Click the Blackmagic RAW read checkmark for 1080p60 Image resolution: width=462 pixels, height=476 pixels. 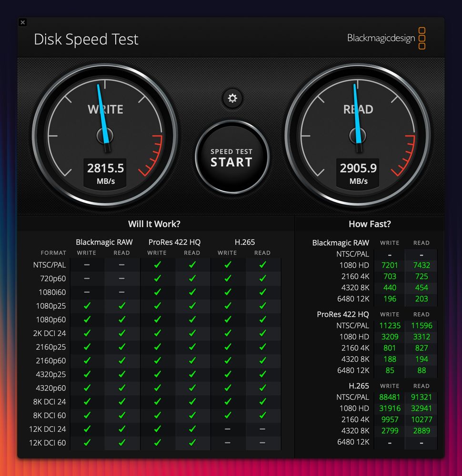[122, 319]
